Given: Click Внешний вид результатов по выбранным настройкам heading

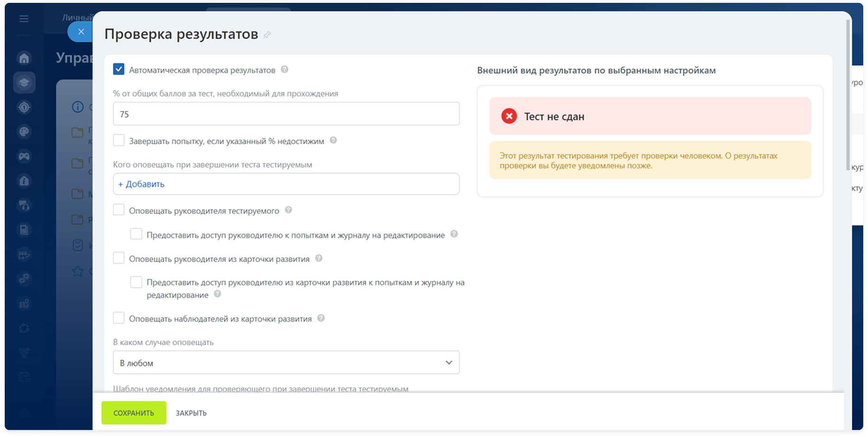Looking at the screenshot, I should (596, 70).
